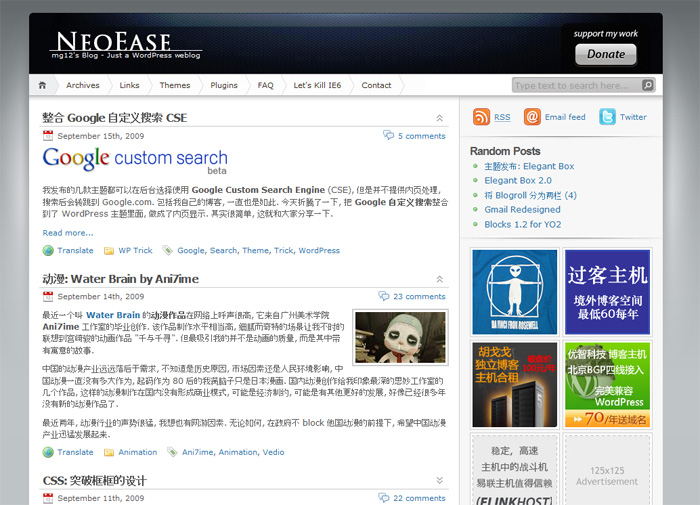
Task: Open WP Trick category link
Action: click(135, 250)
